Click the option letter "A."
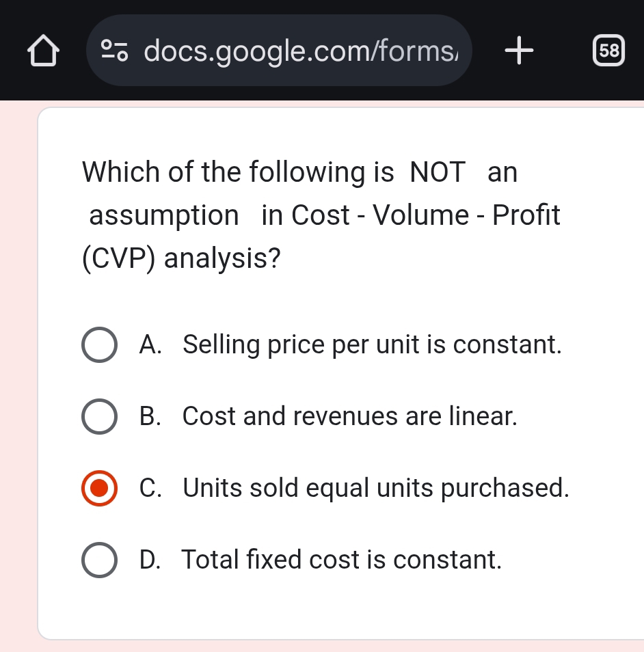This screenshot has width=644, height=652. [150, 344]
